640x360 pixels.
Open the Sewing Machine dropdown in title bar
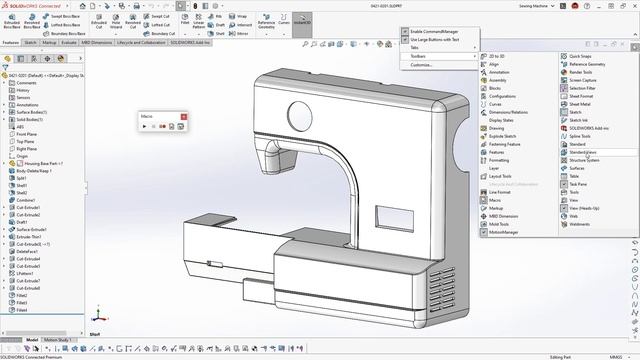pos(536,6)
